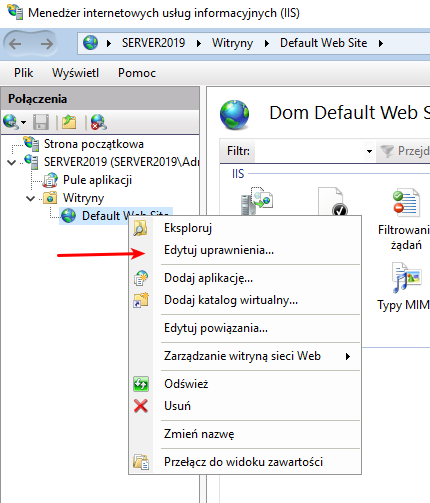Open the Pomoc menu

137,73
